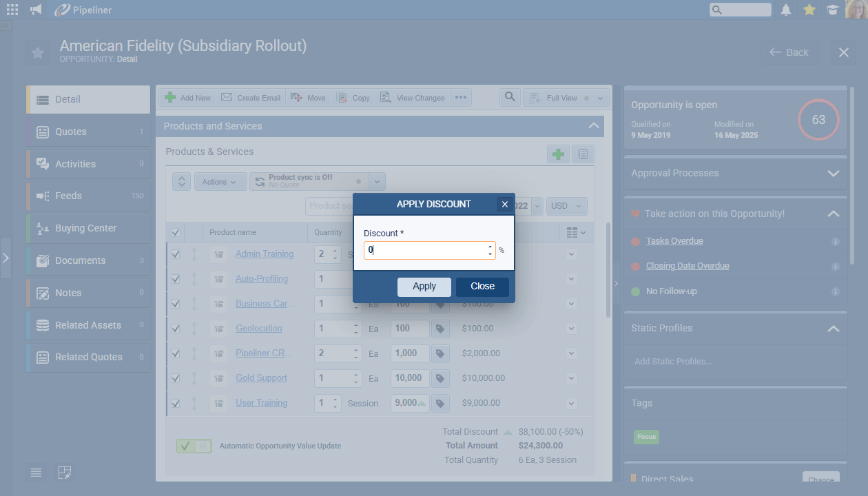Uncheck the Admin Training row checkbox
This screenshot has width=868, height=496.
click(176, 254)
